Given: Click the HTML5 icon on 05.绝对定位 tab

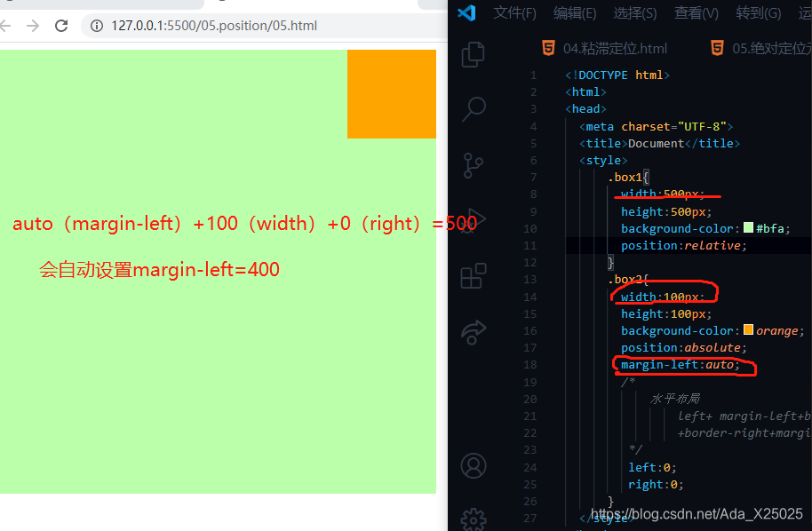Looking at the screenshot, I should 717,48.
